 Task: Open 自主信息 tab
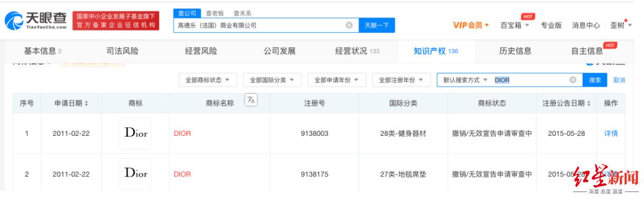coord(587,51)
